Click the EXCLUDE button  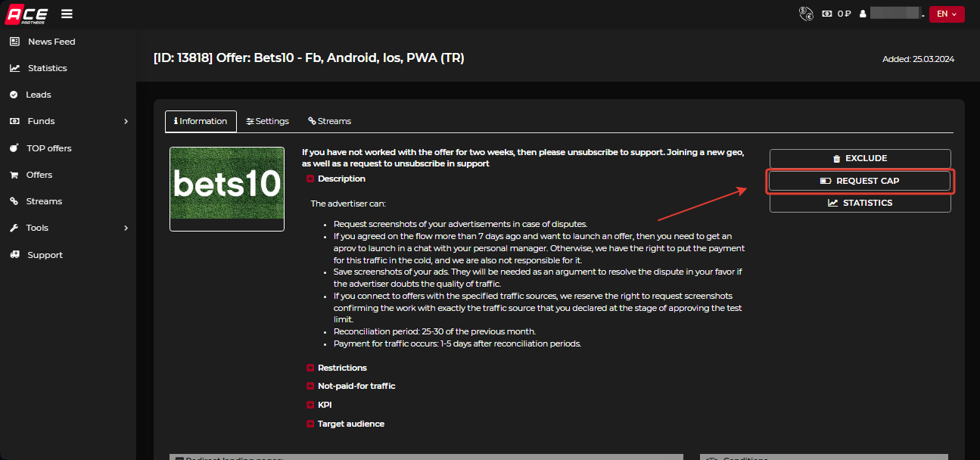pos(860,158)
